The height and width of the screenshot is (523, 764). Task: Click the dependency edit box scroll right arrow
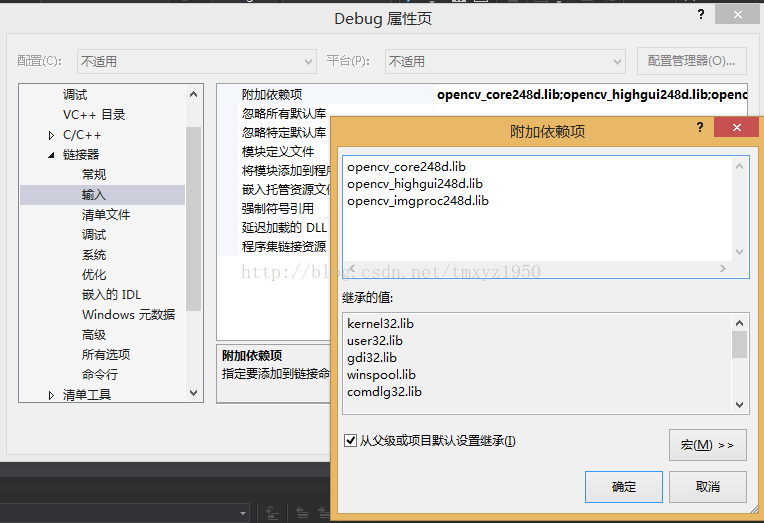(x=723, y=268)
